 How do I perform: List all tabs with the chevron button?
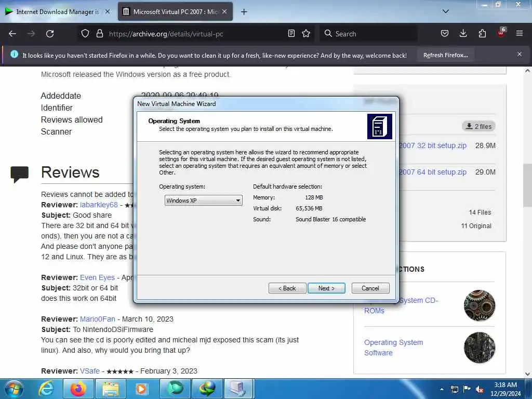tap(445, 11)
